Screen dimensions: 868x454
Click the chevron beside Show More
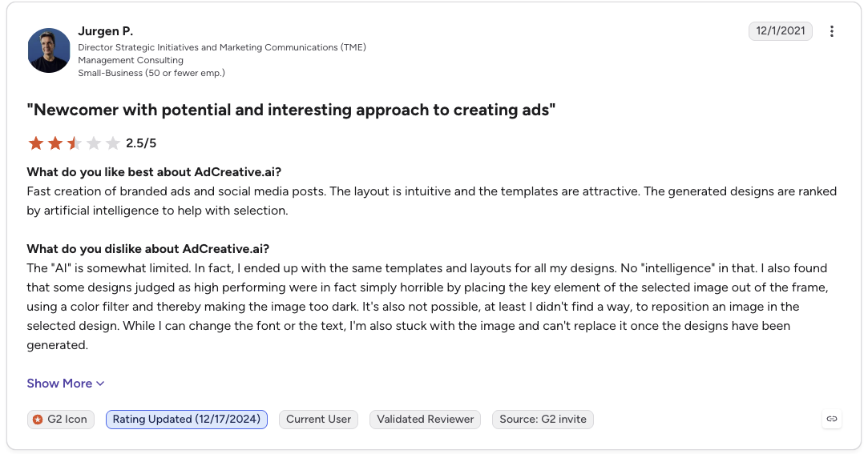100,384
